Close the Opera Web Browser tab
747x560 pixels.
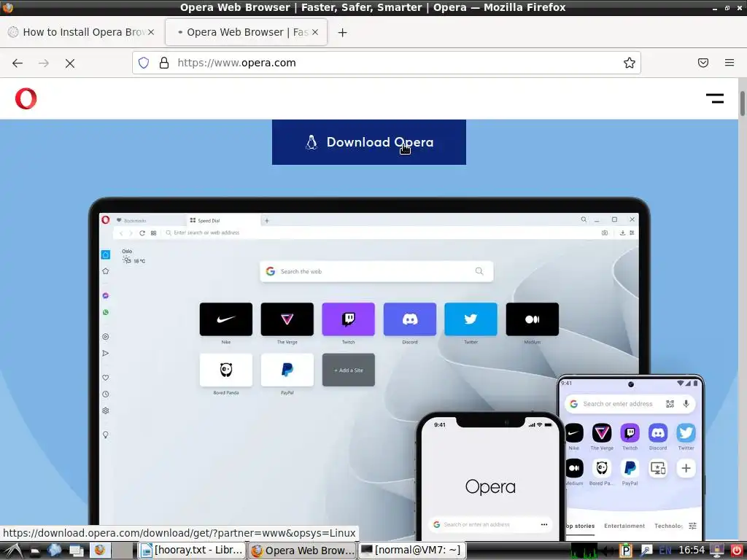click(315, 32)
